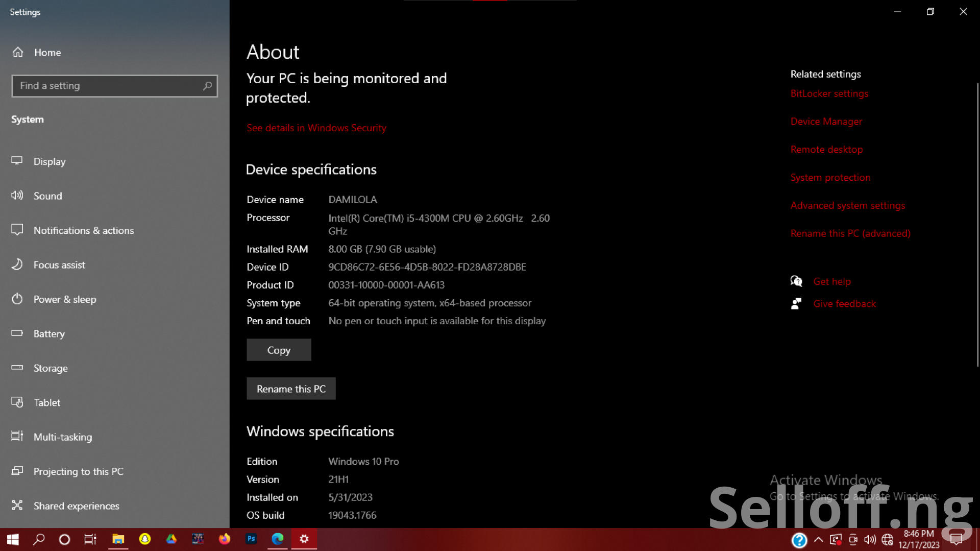Click the Storage drive icon
This screenshot has width=980, height=551.
17,368
